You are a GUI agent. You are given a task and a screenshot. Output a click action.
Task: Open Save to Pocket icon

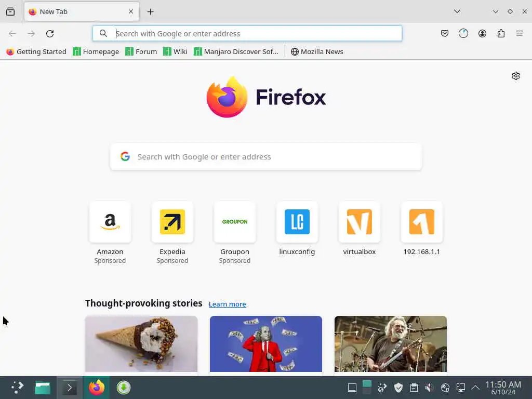(445, 33)
